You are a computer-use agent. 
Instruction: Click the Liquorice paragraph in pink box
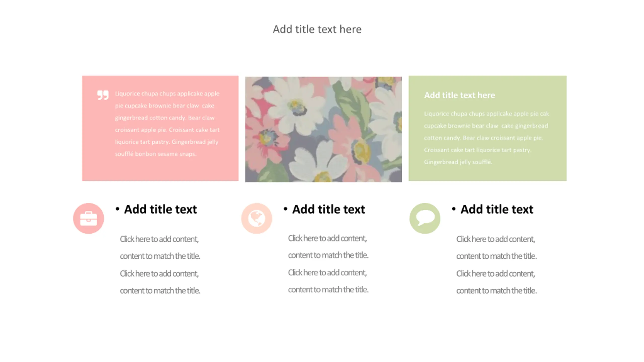click(x=167, y=123)
